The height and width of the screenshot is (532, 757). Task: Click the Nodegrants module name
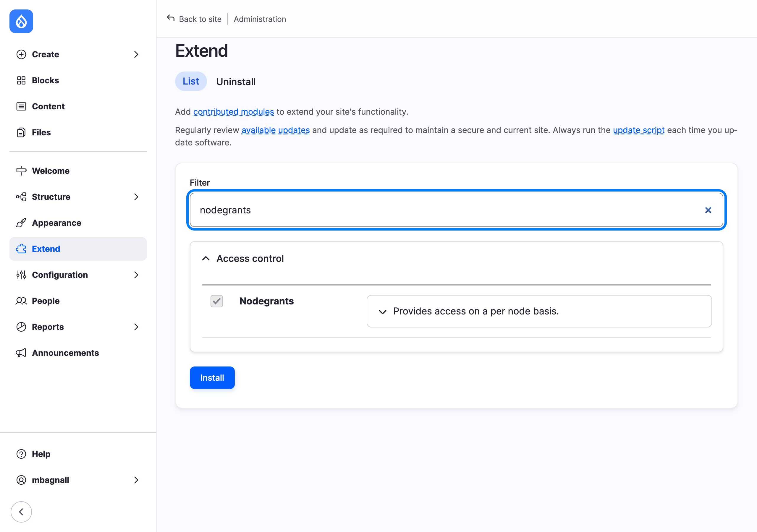tap(266, 301)
